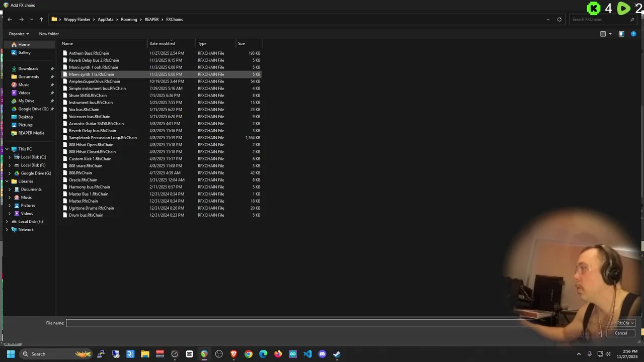Open Firefox from the taskbar
Image resolution: width=644 pixels, height=362 pixels.
pos(278,354)
